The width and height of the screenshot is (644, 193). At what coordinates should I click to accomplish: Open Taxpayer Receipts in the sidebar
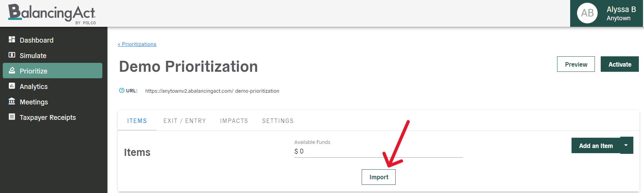pyautogui.click(x=53, y=117)
